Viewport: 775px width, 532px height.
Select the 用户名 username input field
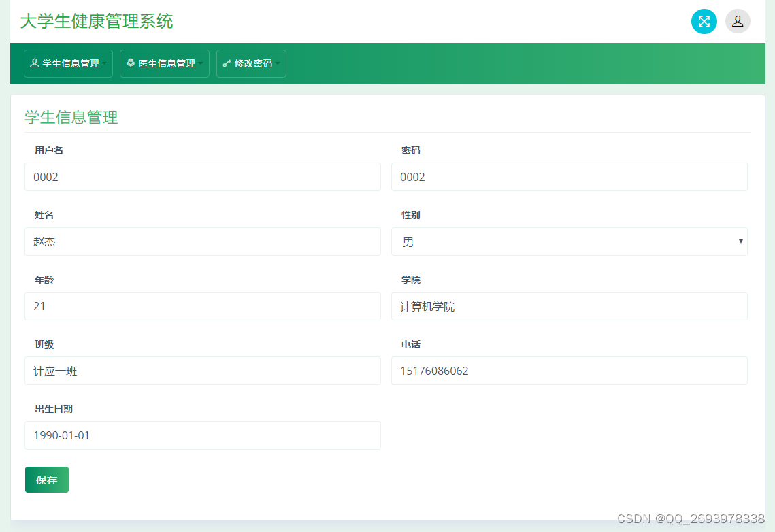coord(203,177)
